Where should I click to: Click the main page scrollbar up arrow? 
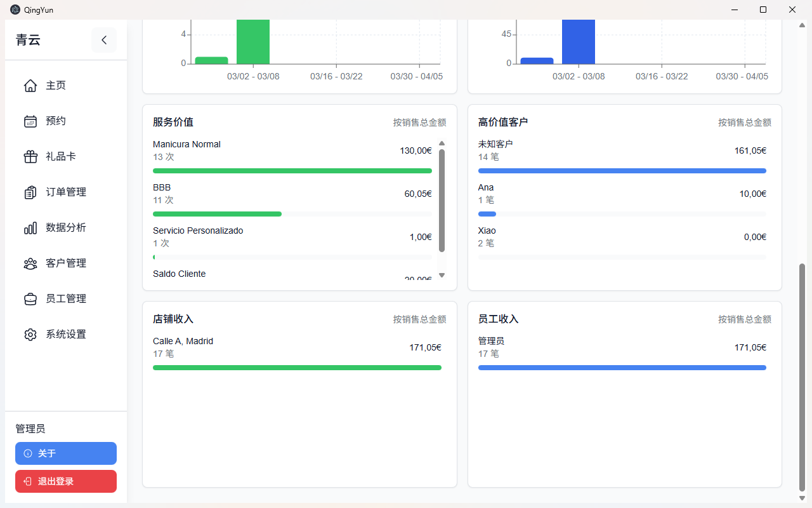[x=802, y=25]
